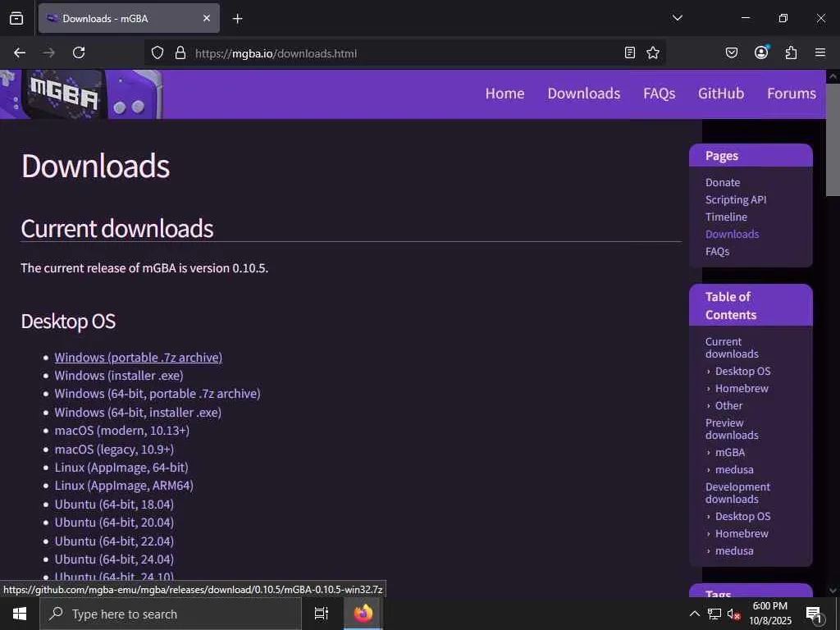Click macOS (modern, 10.13+) link
This screenshot has height=630, width=840.
pyautogui.click(x=122, y=431)
